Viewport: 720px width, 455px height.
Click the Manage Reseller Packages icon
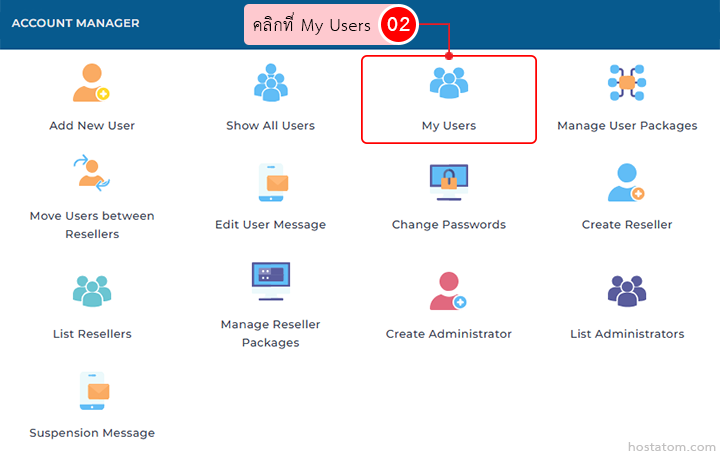pyautogui.click(x=270, y=281)
